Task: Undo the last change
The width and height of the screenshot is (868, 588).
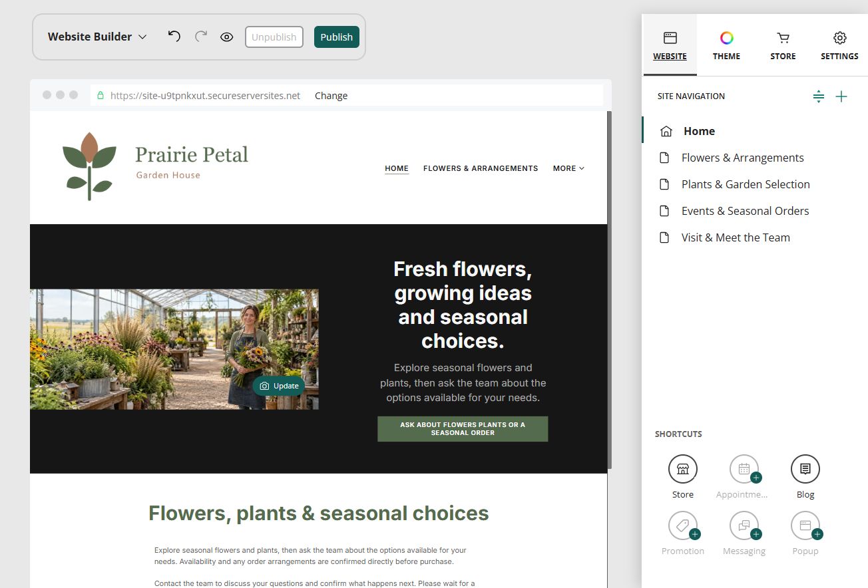Action: [x=174, y=37]
